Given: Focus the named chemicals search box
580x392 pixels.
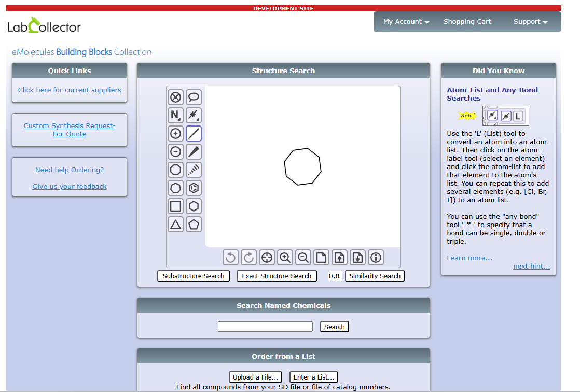Looking at the screenshot, I should [265, 327].
